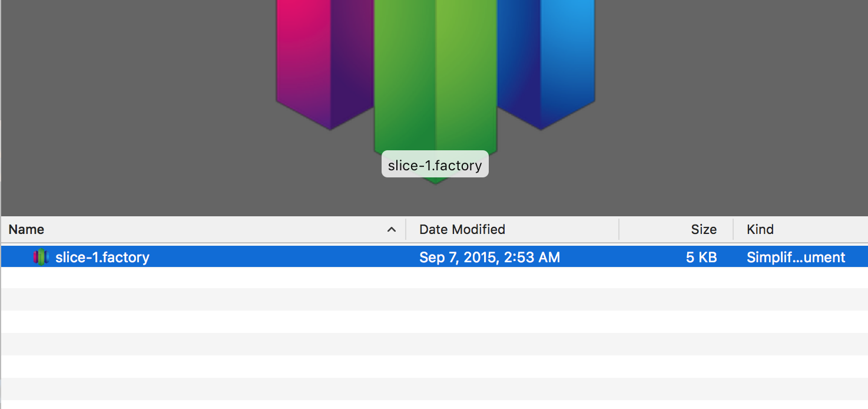Viewport: 868px width, 409px height.
Task: Toggle the ascending sort arrow in Name header
Action: pyautogui.click(x=392, y=230)
